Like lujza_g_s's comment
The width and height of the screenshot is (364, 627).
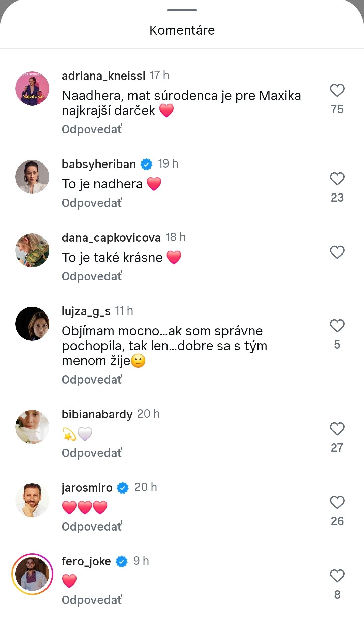coord(337,326)
